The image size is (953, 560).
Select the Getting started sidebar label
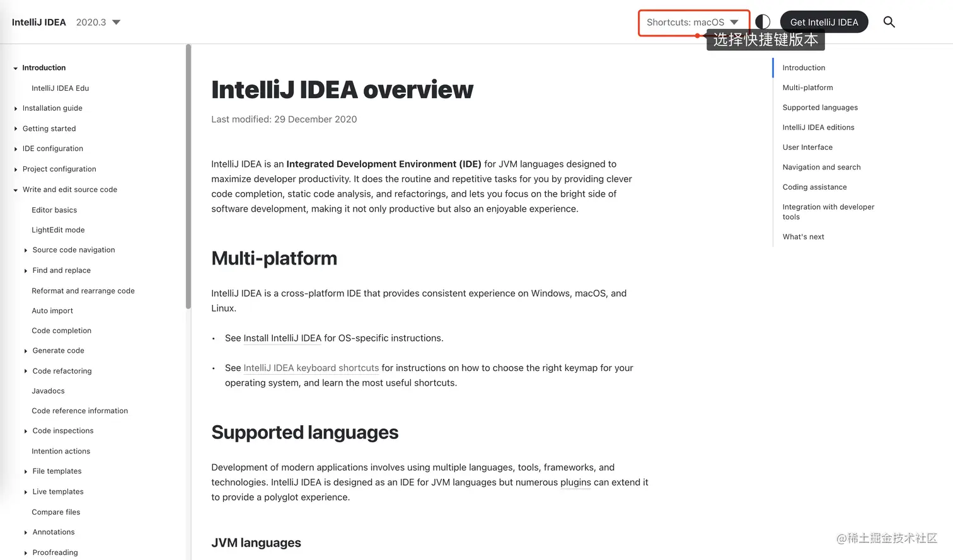click(x=49, y=129)
